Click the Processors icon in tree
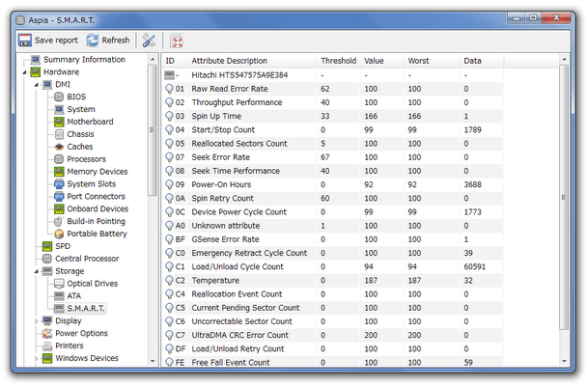The height and width of the screenshot is (387, 588). click(59, 159)
